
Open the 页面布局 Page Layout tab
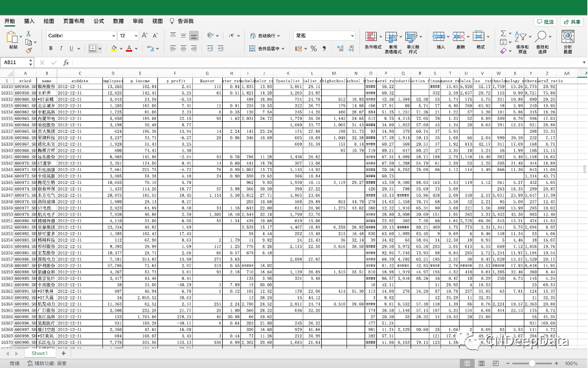(74, 21)
